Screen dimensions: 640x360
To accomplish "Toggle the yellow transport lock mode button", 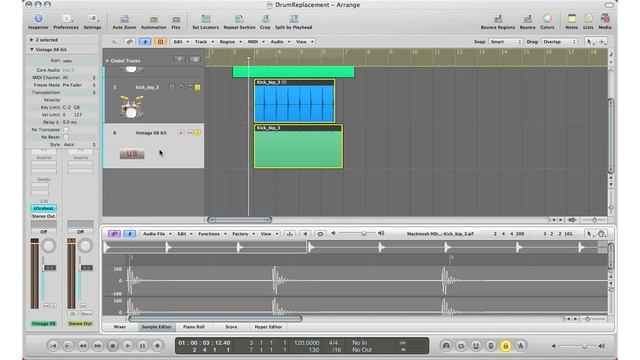I will click(505, 346).
